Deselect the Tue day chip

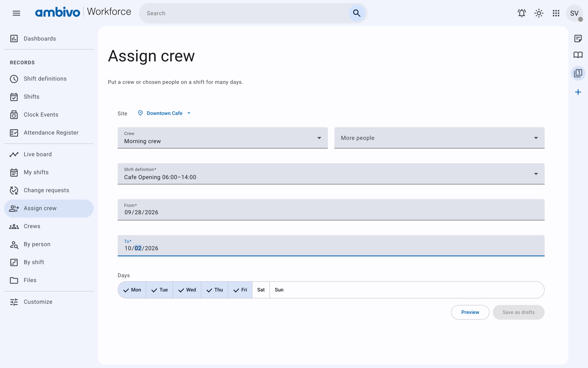(x=160, y=290)
